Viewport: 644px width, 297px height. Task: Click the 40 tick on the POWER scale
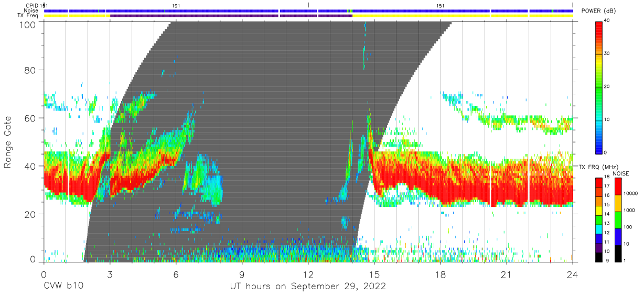click(x=607, y=21)
